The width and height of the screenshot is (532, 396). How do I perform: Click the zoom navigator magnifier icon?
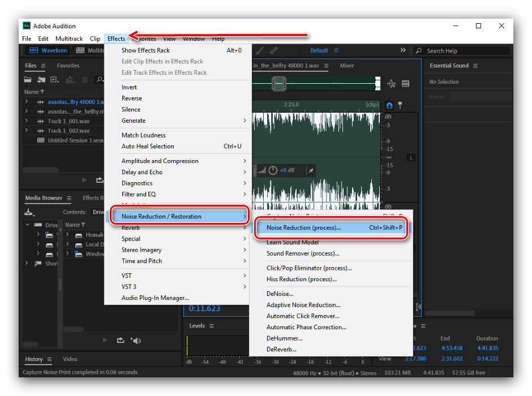tap(391, 84)
